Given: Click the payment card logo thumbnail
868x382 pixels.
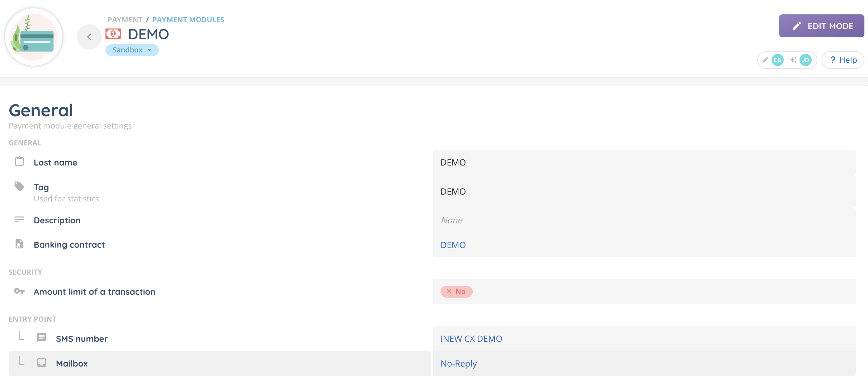Looking at the screenshot, I should pos(34,37).
